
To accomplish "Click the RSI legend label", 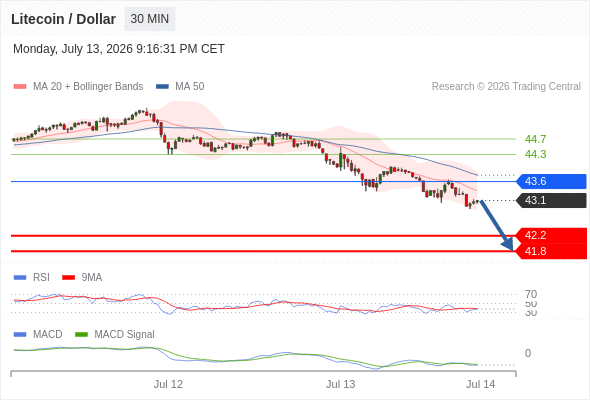I will [x=41, y=278].
